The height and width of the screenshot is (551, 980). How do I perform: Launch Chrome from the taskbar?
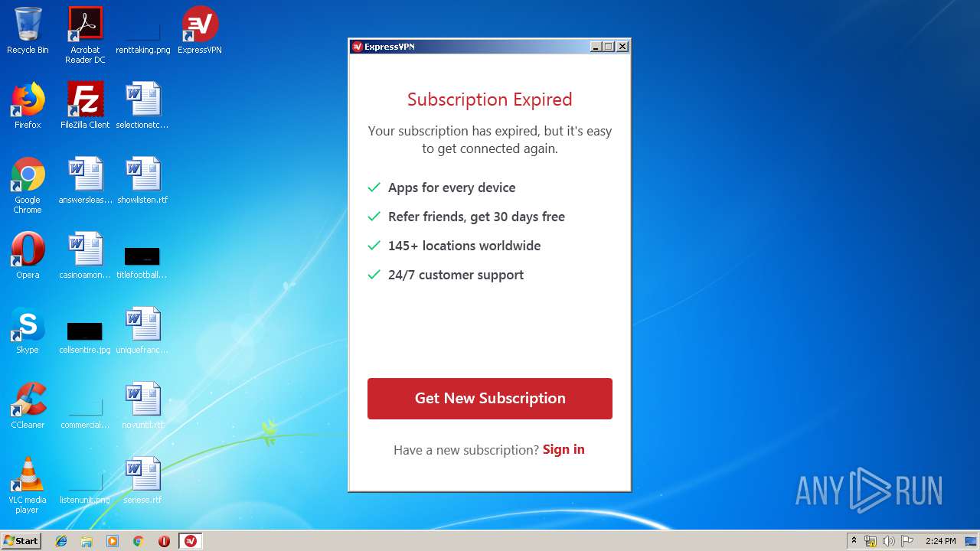[139, 541]
